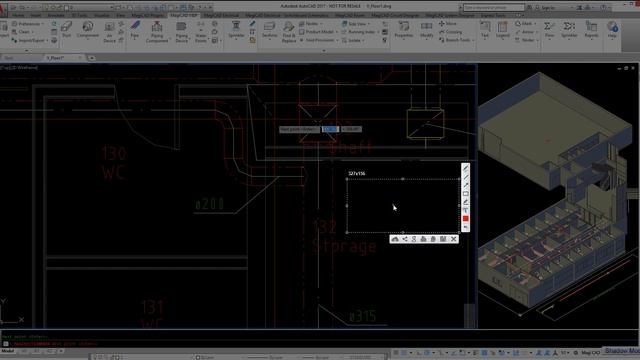Upload screenshot to cloud
Viewport: 640px width, 360px height.
point(395,239)
